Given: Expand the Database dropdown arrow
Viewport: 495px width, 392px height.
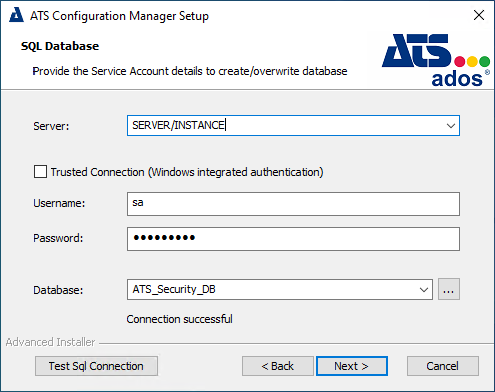Looking at the screenshot, I should (x=424, y=289).
